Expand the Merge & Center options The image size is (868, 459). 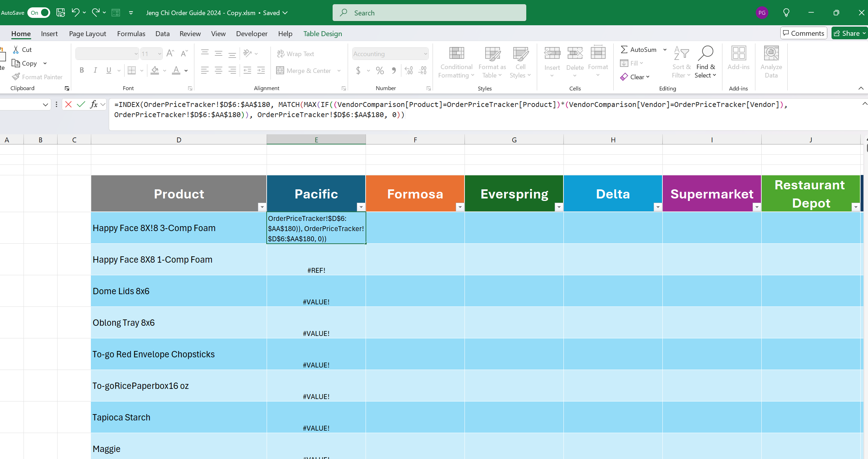click(x=339, y=70)
